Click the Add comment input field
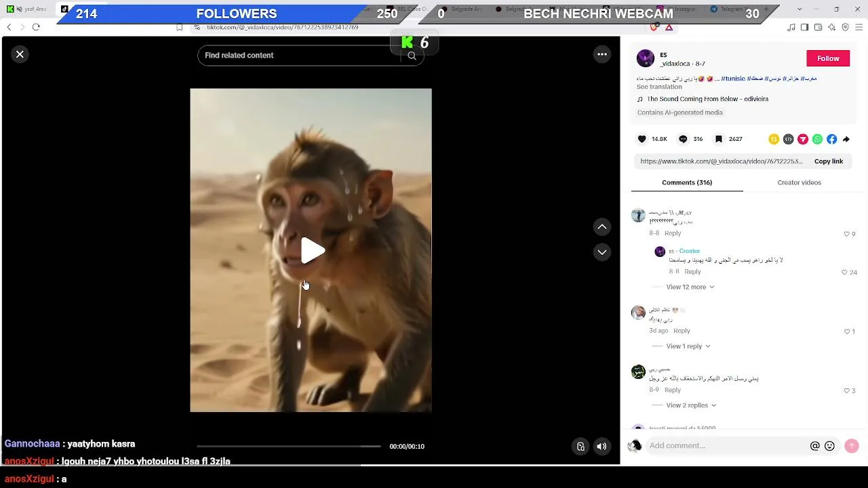Image resolution: width=868 pixels, height=488 pixels. coord(726,445)
